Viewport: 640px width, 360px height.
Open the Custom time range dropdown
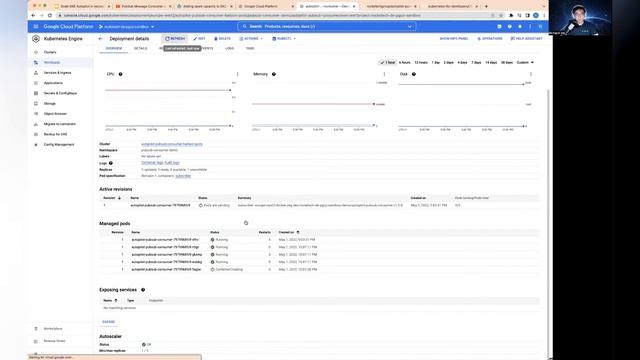[525, 62]
